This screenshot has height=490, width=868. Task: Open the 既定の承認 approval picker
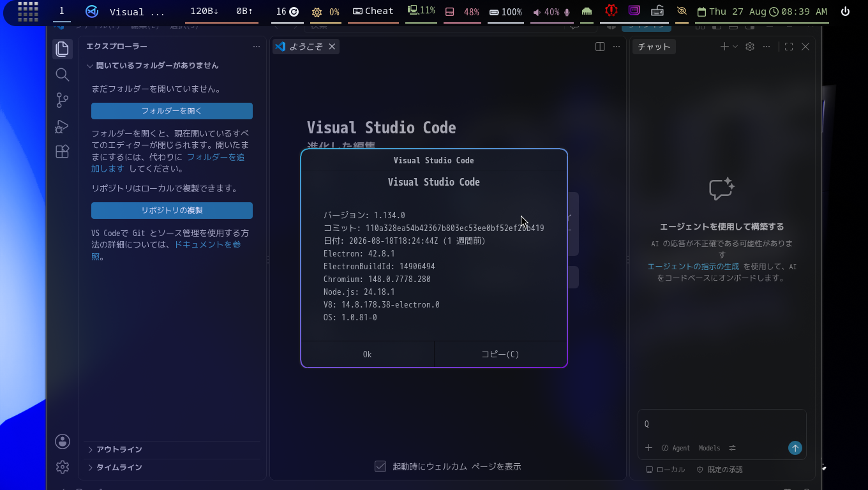pos(719,470)
